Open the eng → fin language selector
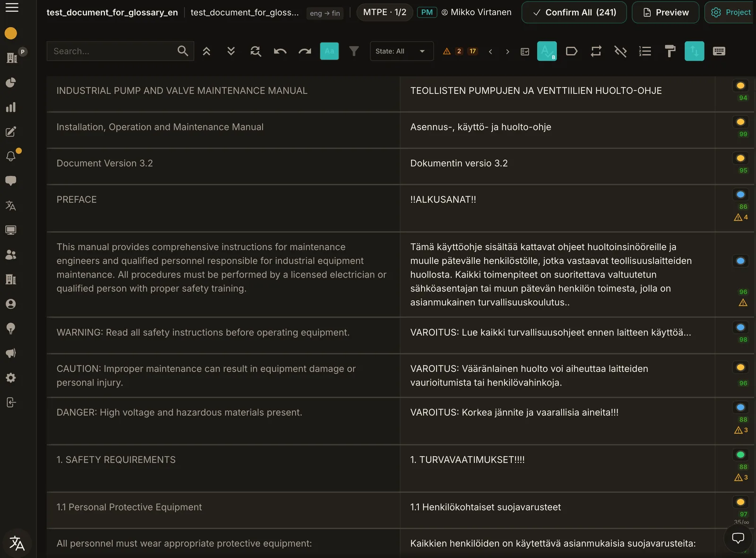756x558 pixels. tap(325, 13)
